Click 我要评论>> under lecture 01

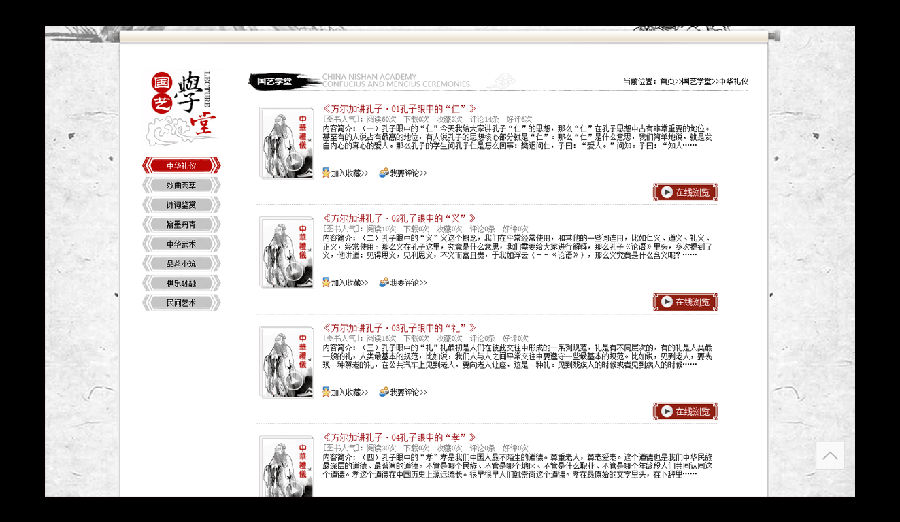pyautogui.click(x=409, y=173)
